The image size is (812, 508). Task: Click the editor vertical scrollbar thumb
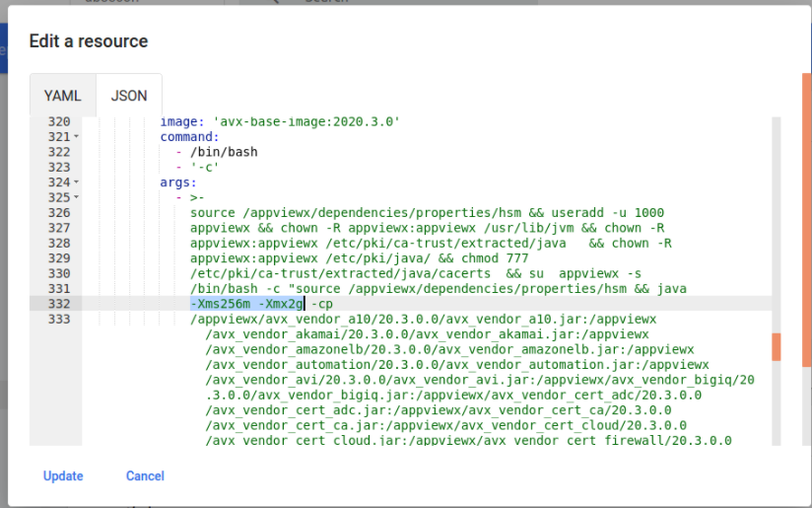click(777, 347)
